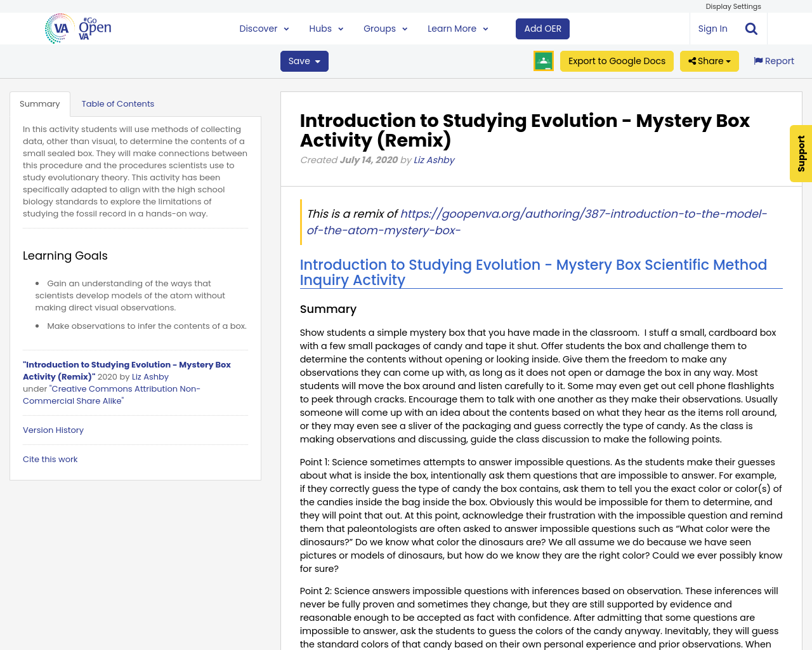Open the original remix source link

[x=537, y=222]
